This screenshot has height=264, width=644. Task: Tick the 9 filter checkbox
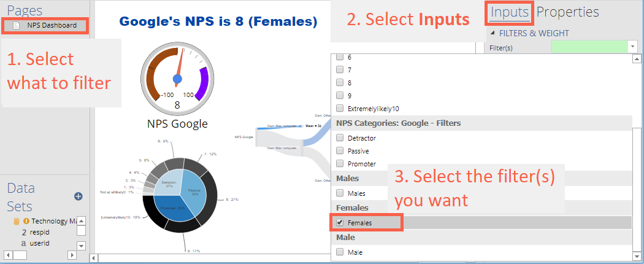340,95
